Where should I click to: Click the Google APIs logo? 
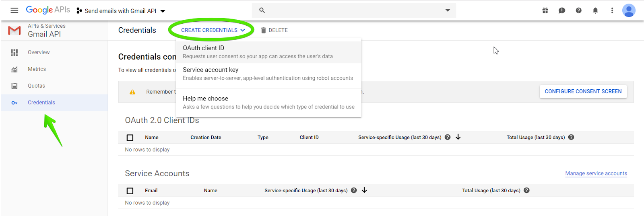click(48, 10)
